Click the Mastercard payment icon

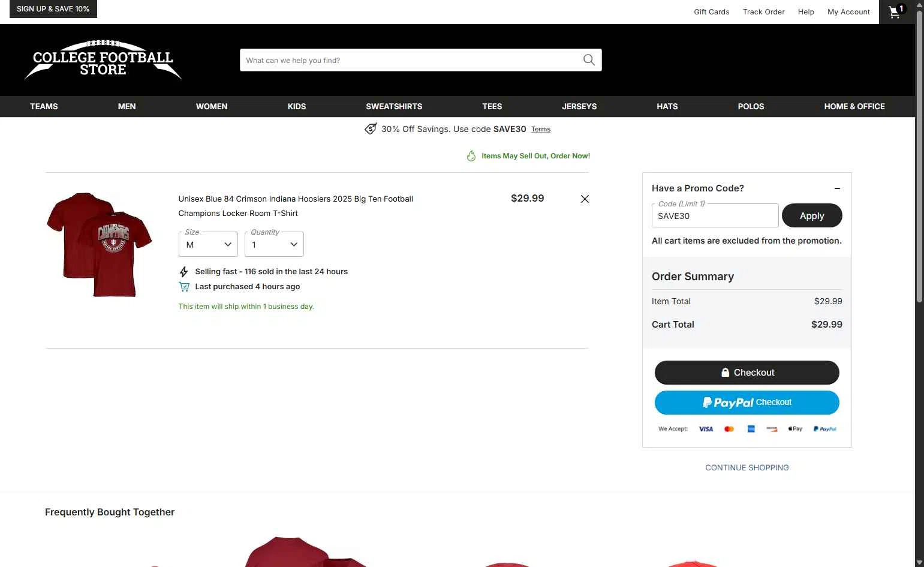tap(729, 429)
